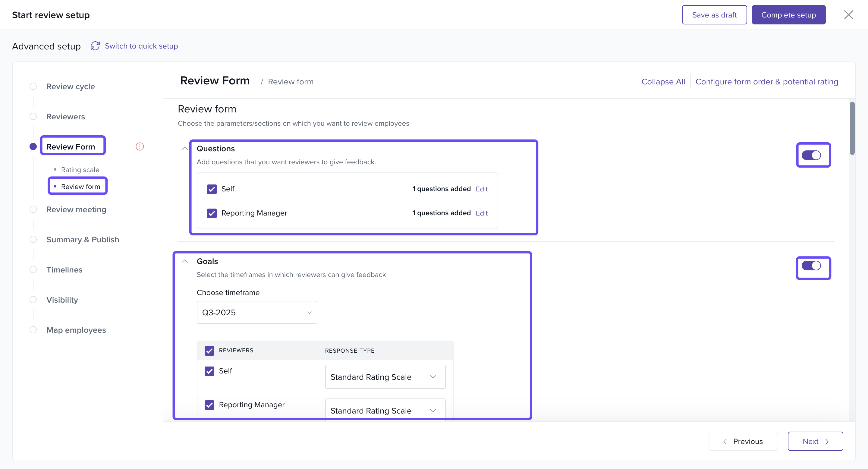Go to Review meeting step
Screen dimensions: 868x469
(76, 209)
